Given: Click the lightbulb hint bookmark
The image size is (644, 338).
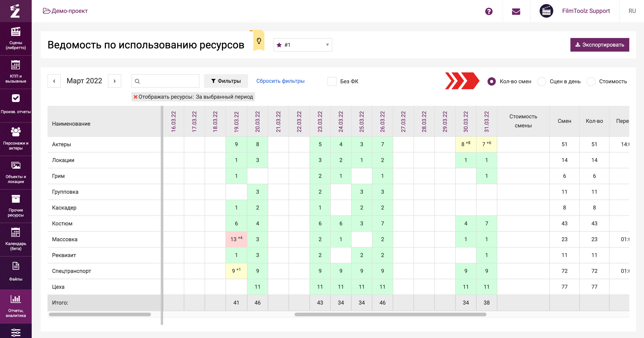Looking at the screenshot, I should 259,41.
